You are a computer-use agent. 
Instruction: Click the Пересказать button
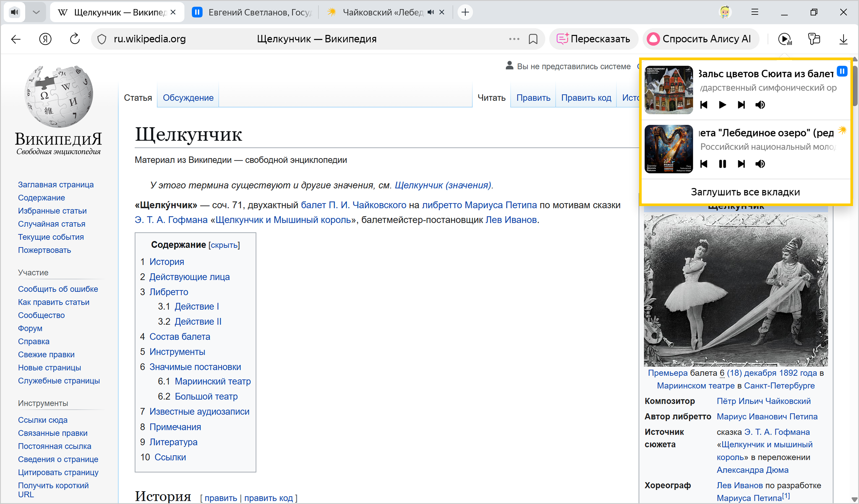tap(593, 39)
